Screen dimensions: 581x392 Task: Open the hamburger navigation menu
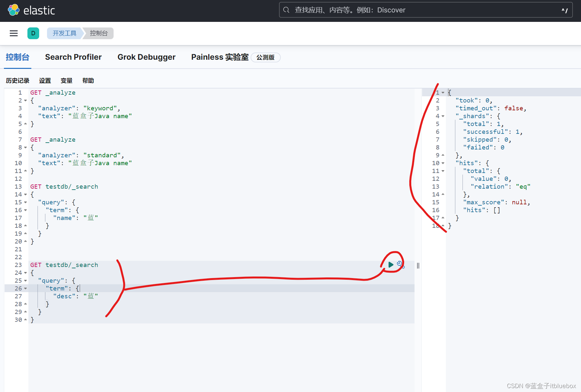pos(14,33)
